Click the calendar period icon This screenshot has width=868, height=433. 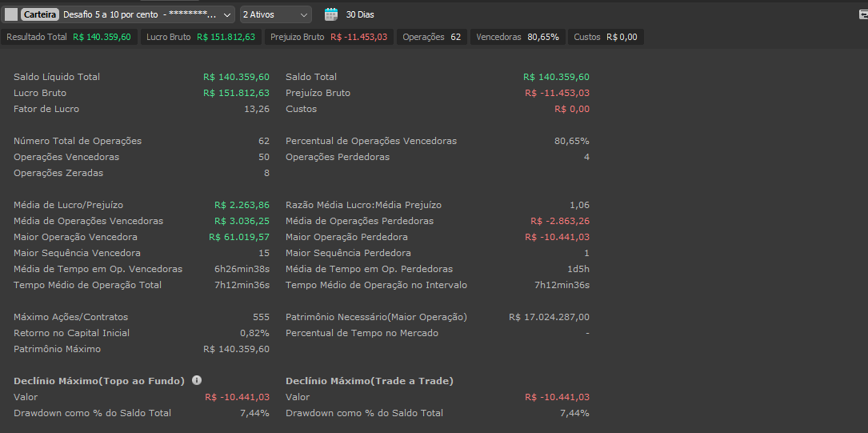coord(331,14)
